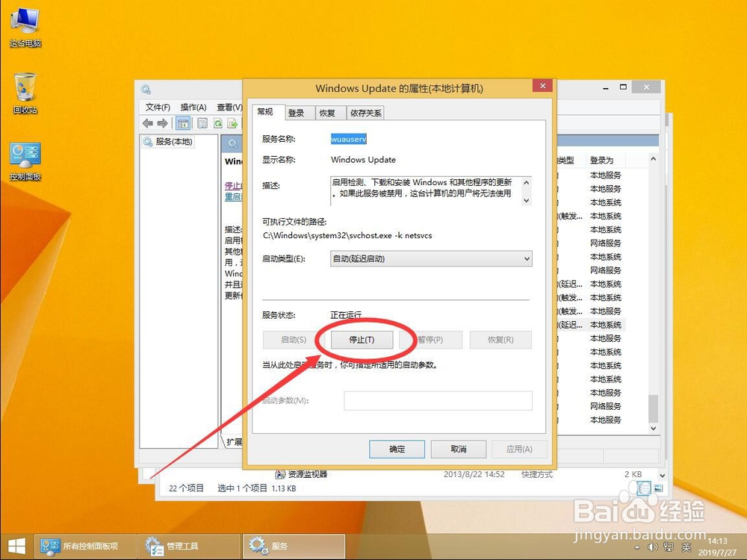Viewport: 747px width, 560px height.
Task: Switch to 所有控制面板项 taskbar button
Action: 85,547
